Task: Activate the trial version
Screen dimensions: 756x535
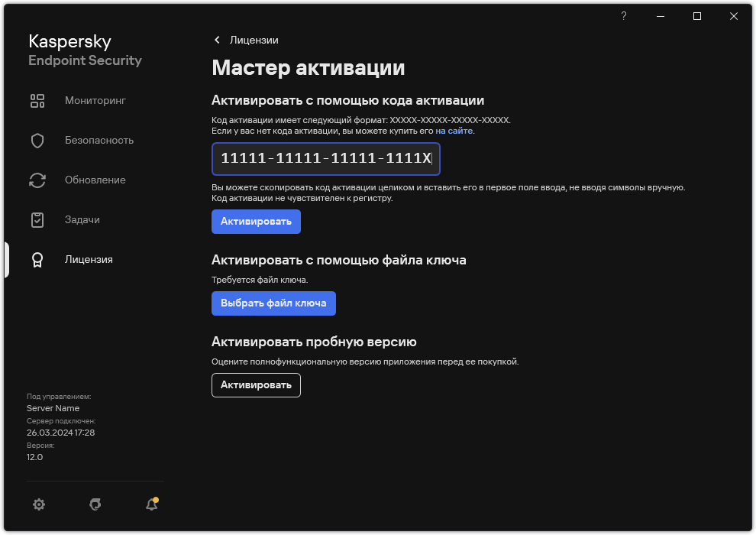Action: [x=255, y=385]
